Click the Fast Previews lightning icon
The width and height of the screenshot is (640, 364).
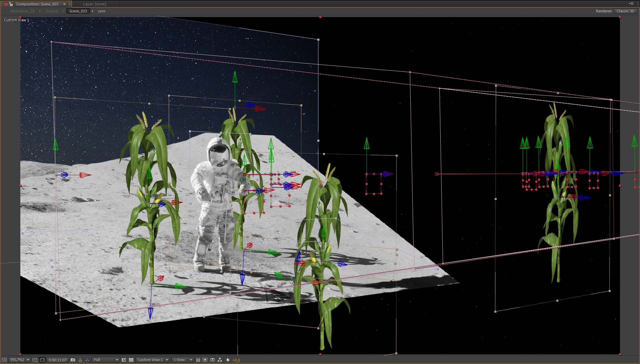pos(205,360)
